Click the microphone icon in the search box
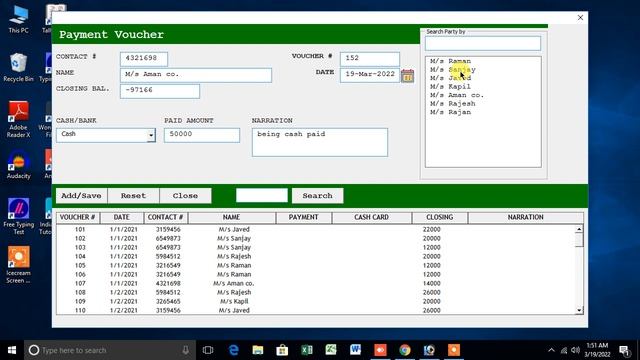640x360 pixels. [x=186, y=350]
